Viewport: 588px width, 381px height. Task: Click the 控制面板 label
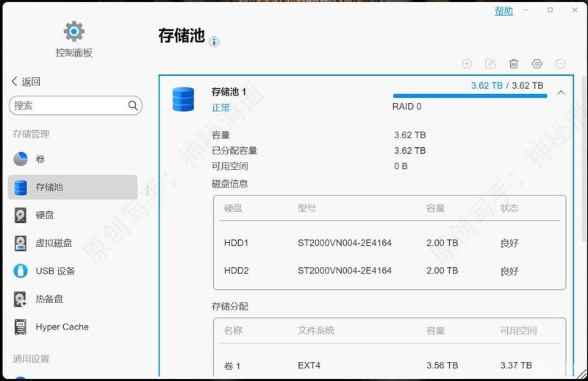point(74,53)
